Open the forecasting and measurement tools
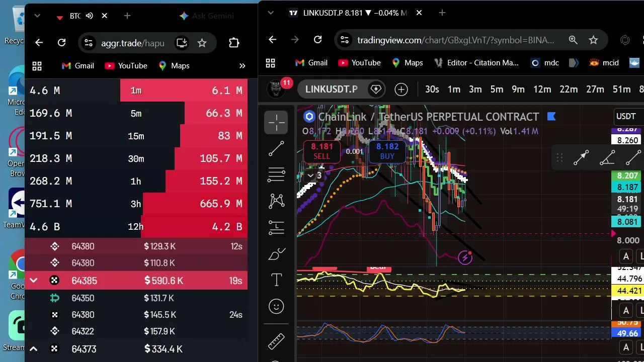 (276, 227)
